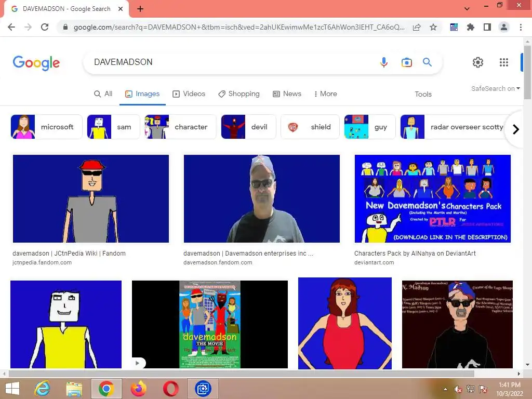This screenshot has height=399, width=532.
Task: Open the Google apps grid
Action: tap(504, 62)
